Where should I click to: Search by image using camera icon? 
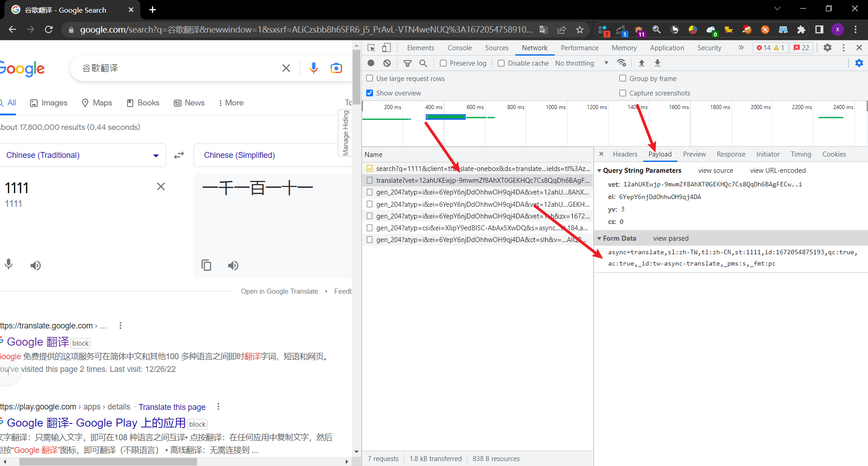click(336, 68)
